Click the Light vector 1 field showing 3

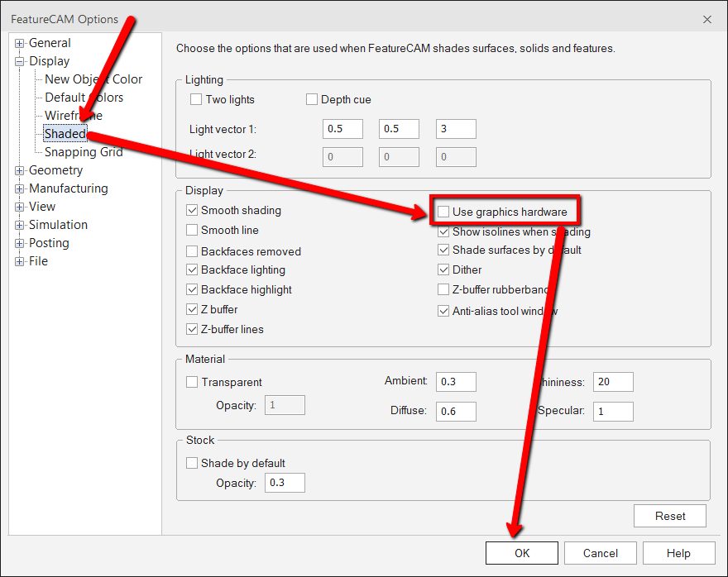[456, 129]
